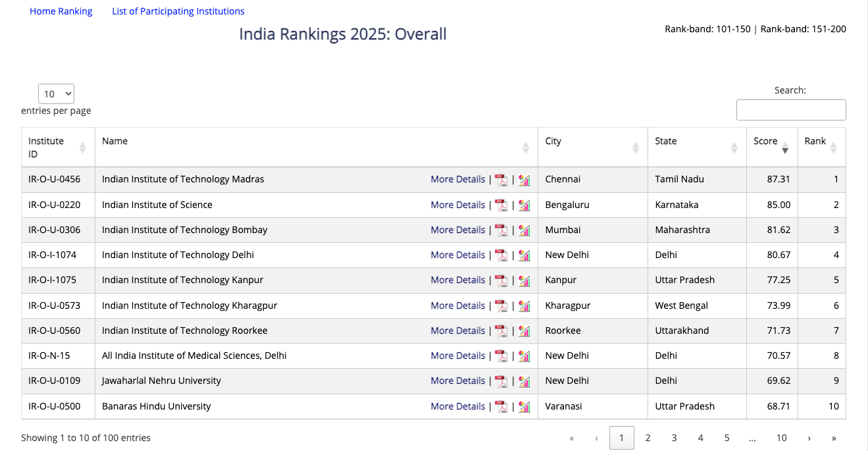Sort table by State column

click(x=697, y=147)
